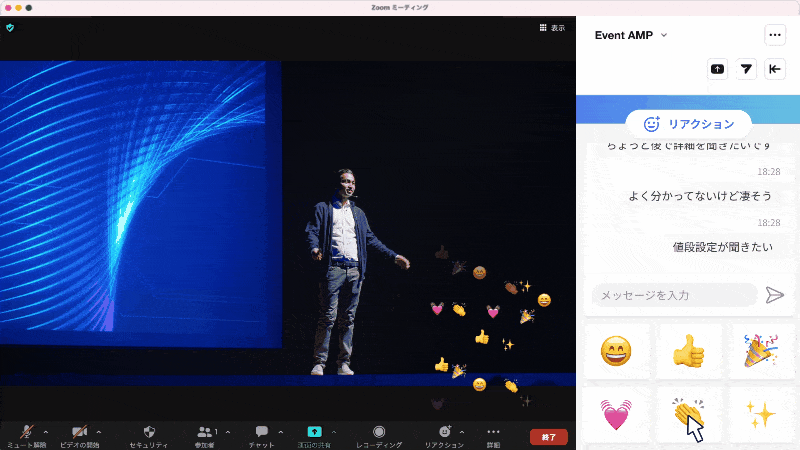Click the collapse panel arrow icon

click(775, 69)
